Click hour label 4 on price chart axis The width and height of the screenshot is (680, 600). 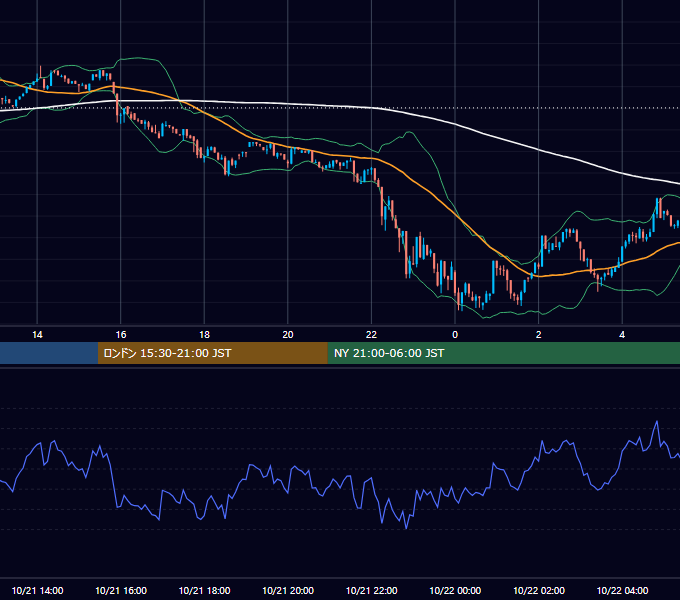(622, 335)
